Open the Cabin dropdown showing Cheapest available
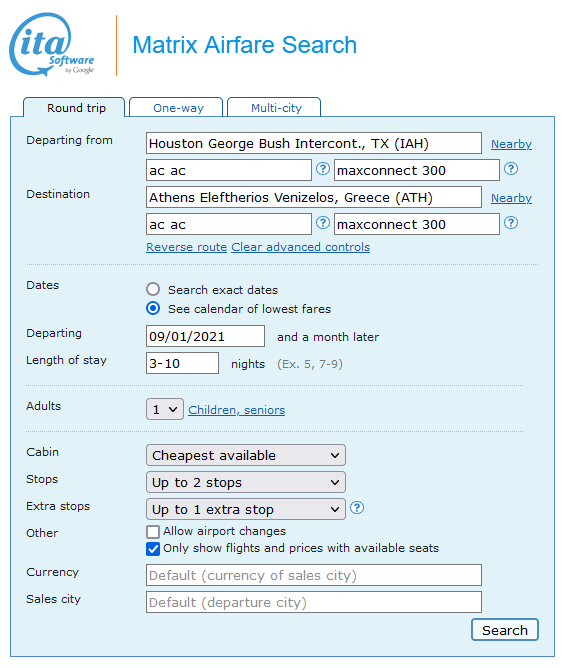 point(246,455)
